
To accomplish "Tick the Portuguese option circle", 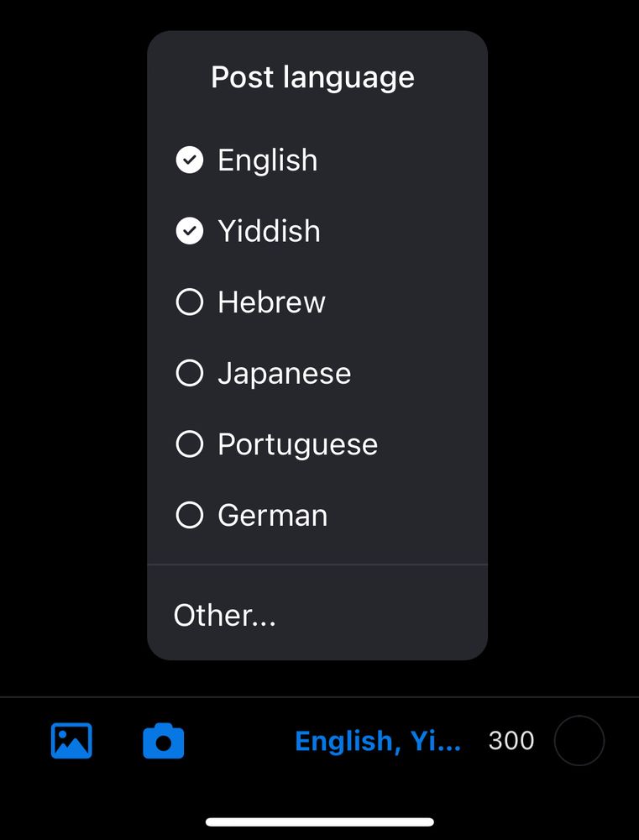I will (190, 444).
